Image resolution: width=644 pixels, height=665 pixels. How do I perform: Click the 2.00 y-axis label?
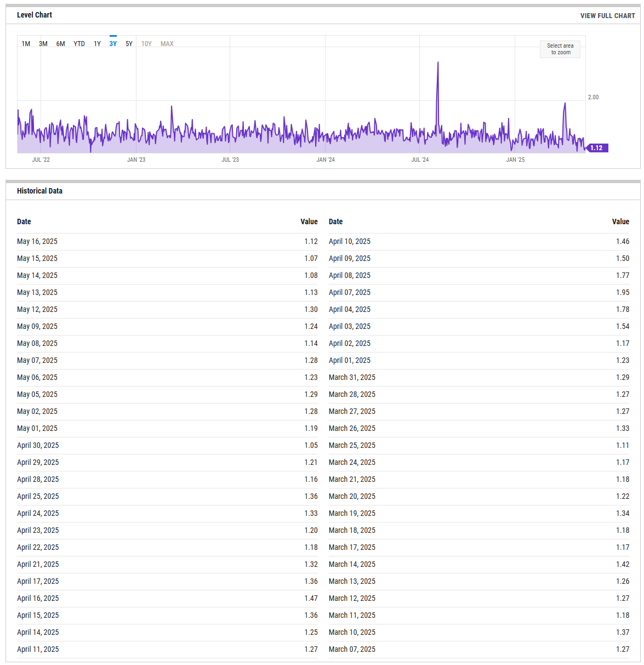[x=594, y=98]
